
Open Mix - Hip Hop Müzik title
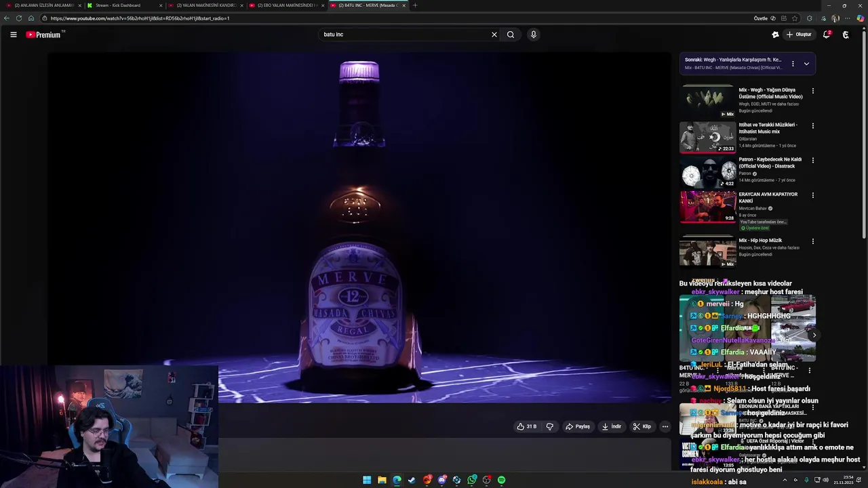tap(760, 241)
